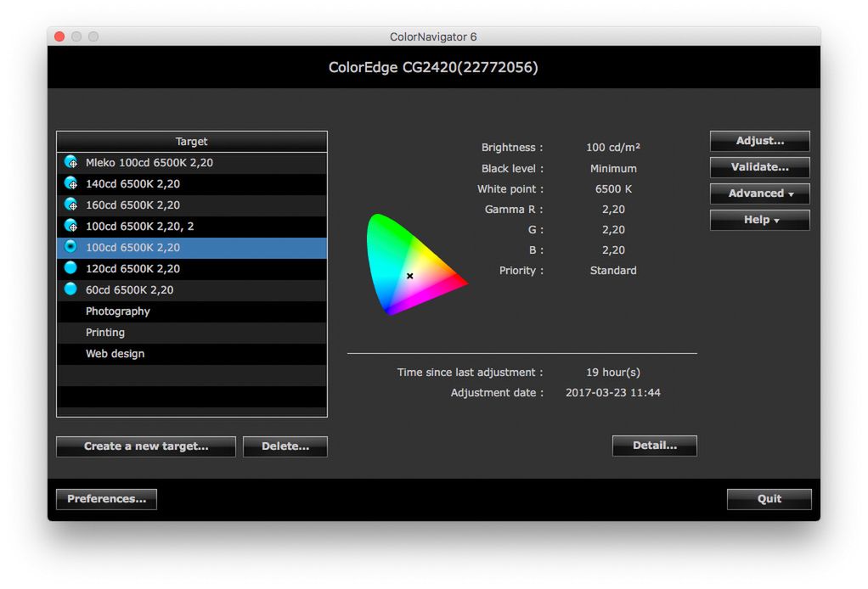
Task: Click the 100 cd/m² brightness value
Action: click(x=613, y=148)
